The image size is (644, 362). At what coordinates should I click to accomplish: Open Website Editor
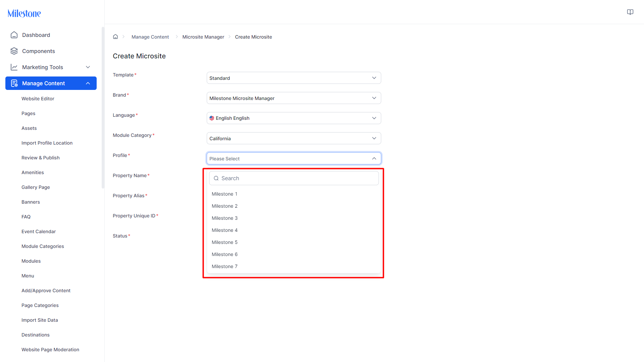pos(38,99)
